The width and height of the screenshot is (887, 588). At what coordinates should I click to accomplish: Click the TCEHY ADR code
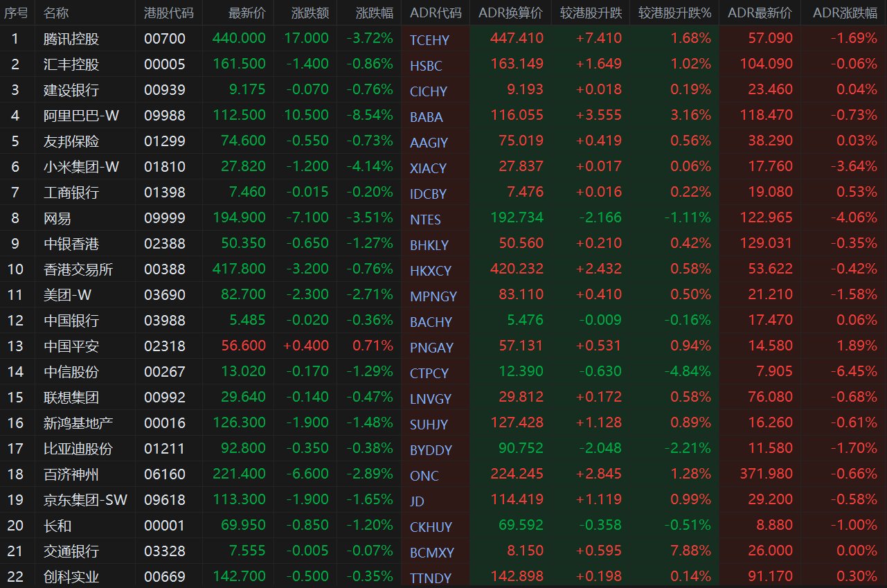click(x=429, y=40)
